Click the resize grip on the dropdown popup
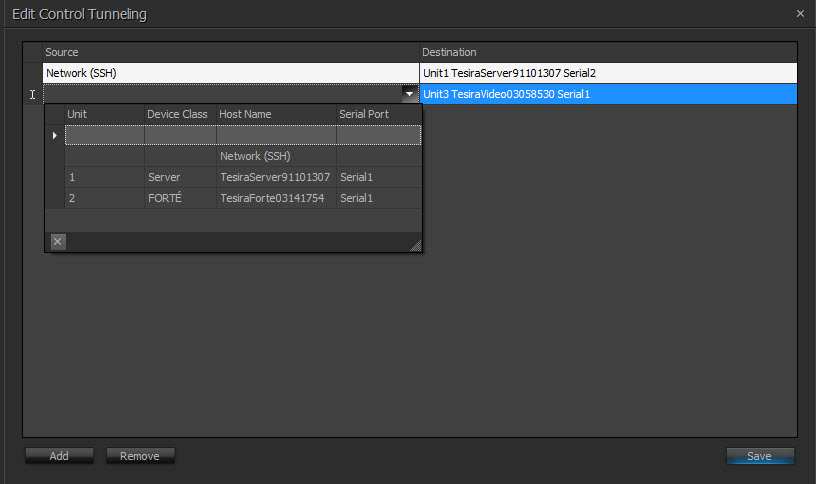Image resolution: width=816 pixels, height=484 pixels. (x=415, y=244)
